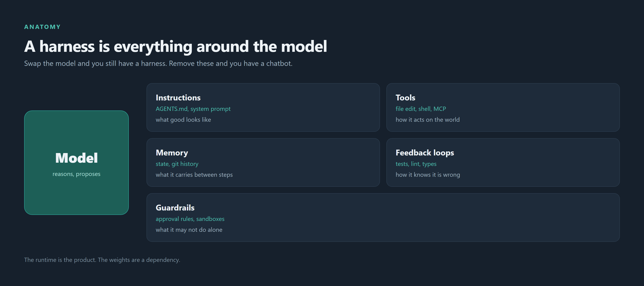
Task: Click 'what good looks like' description
Action: (183, 120)
